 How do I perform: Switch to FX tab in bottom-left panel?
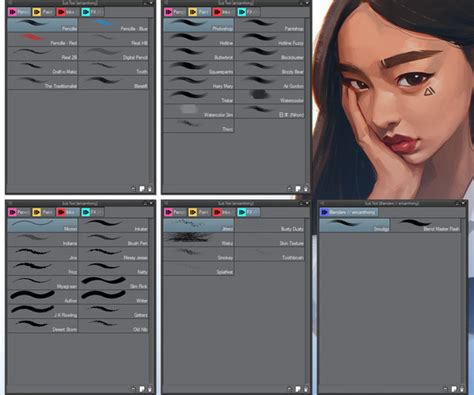(x=92, y=212)
